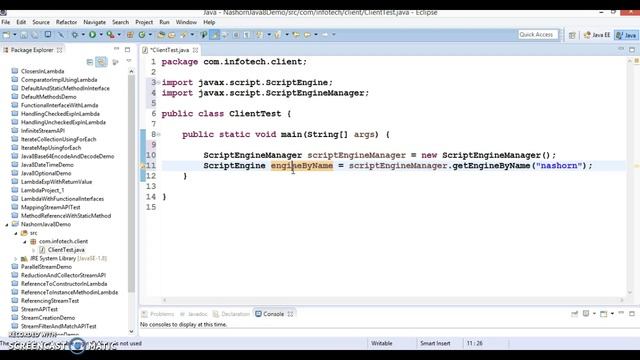The height and width of the screenshot is (360, 640).
Task: Click the Quick Access search field
Action: coord(538,35)
